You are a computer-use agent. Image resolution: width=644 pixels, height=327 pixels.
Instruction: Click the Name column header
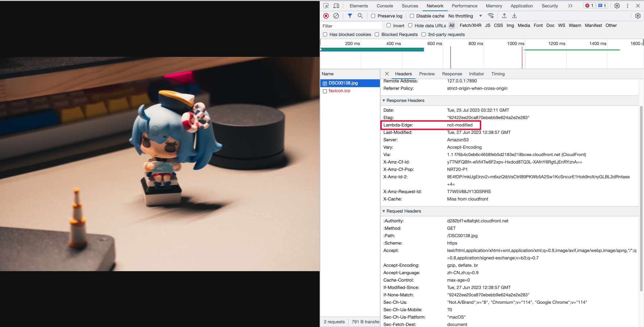click(x=350, y=74)
